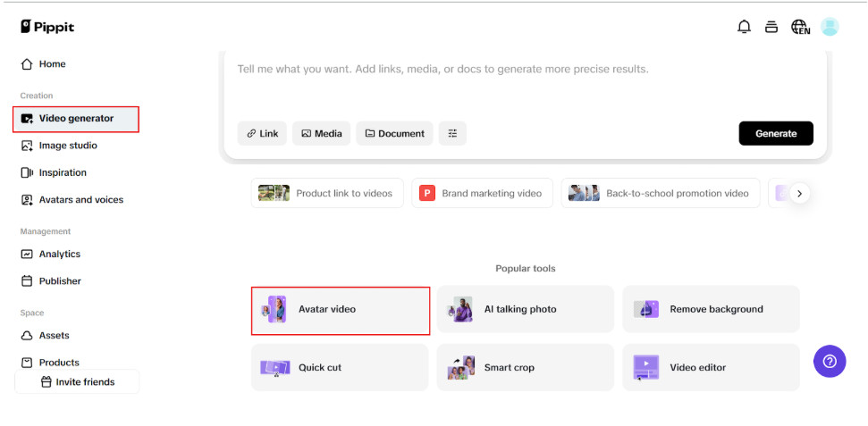Open the notifications bell
Viewport: 868px width, 426px height.
pyautogui.click(x=745, y=27)
